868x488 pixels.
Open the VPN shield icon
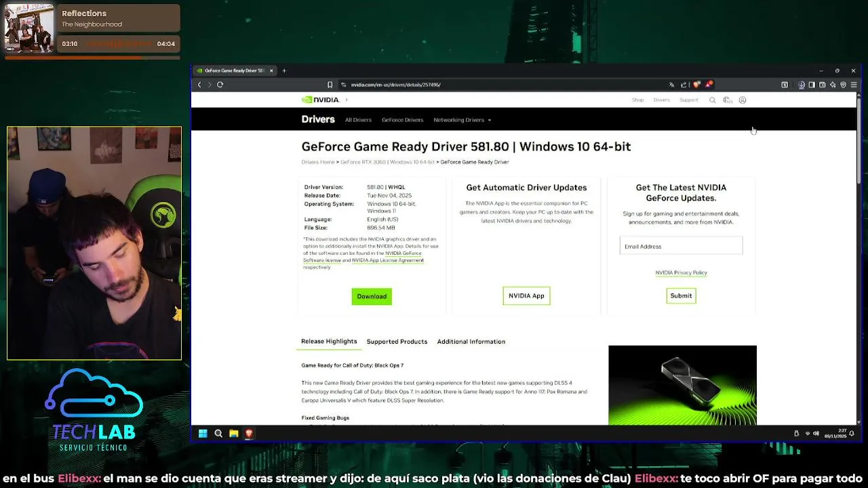(x=843, y=85)
